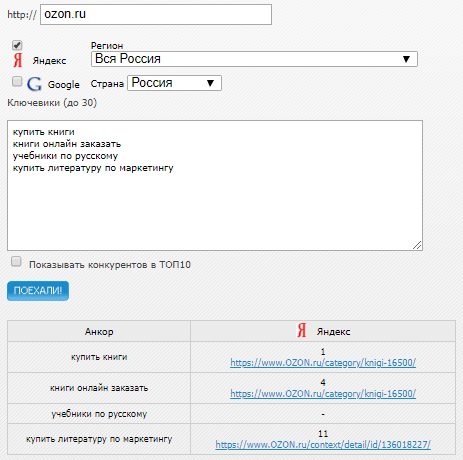Click the ПОЕХАЛИ! button

(38, 291)
